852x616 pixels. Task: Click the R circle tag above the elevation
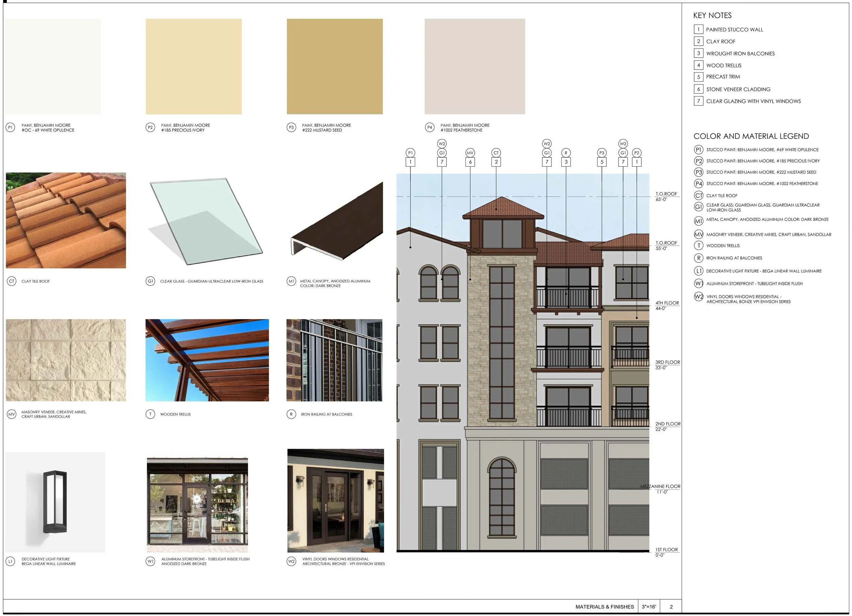566,153
